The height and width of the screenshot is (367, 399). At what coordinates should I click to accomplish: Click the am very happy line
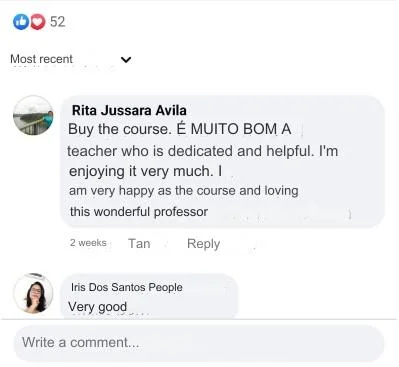tap(184, 191)
